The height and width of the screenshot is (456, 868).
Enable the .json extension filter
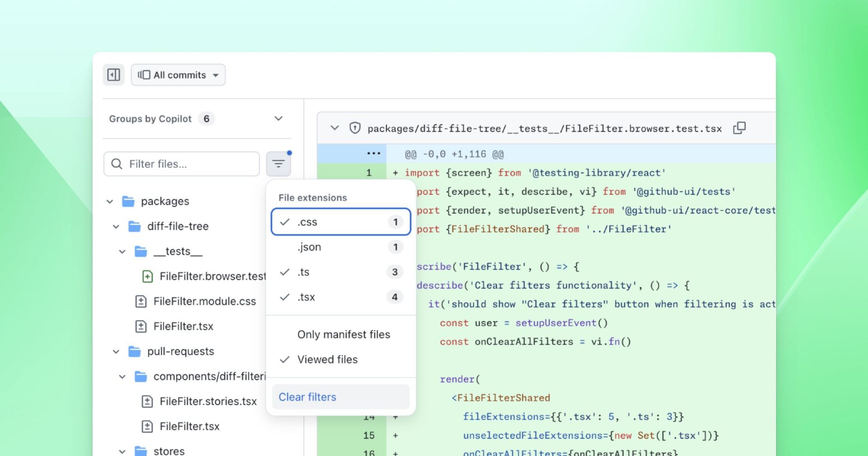point(340,247)
